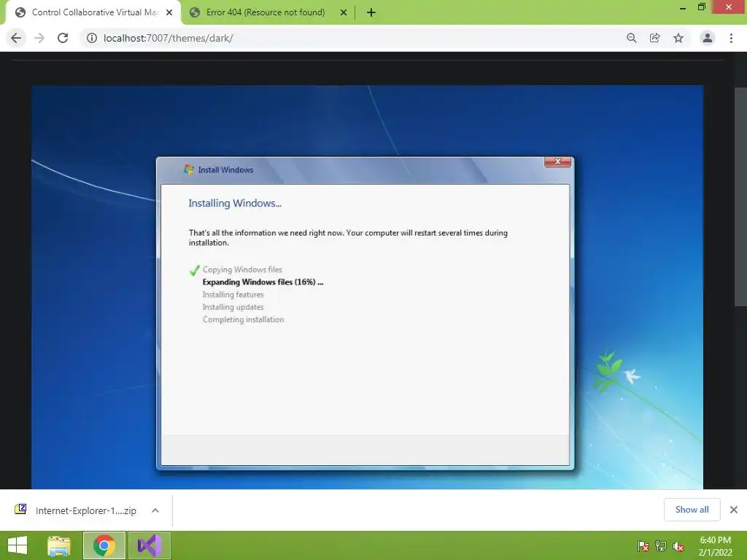This screenshot has height=560, width=747.
Task: Open the Chrome profile avatar
Action: pos(708,38)
